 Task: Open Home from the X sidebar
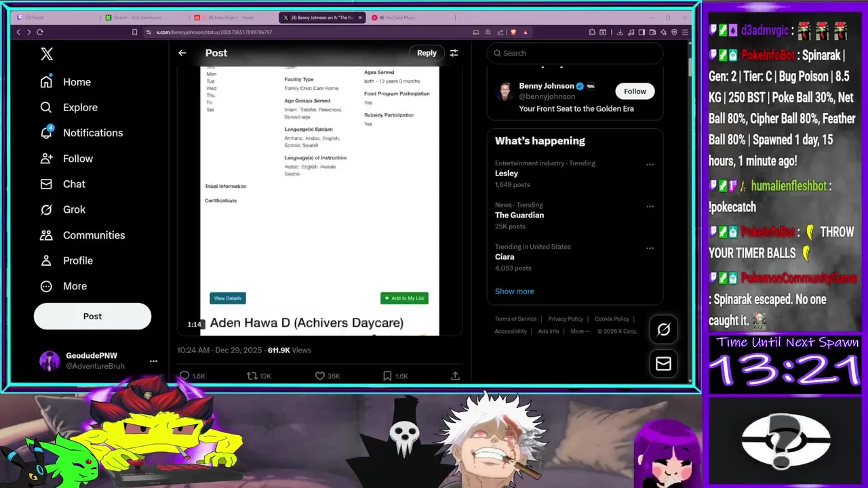[x=65, y=82]
